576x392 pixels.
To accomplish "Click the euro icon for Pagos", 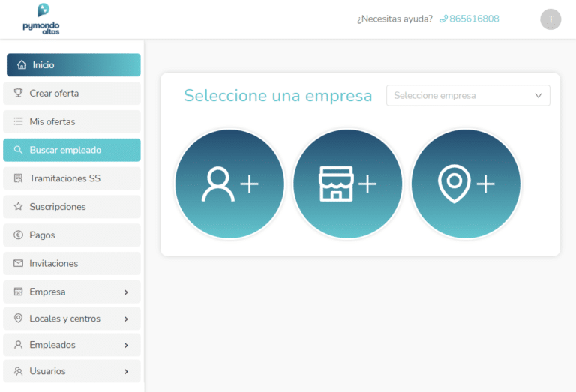I will coord(18,235).
